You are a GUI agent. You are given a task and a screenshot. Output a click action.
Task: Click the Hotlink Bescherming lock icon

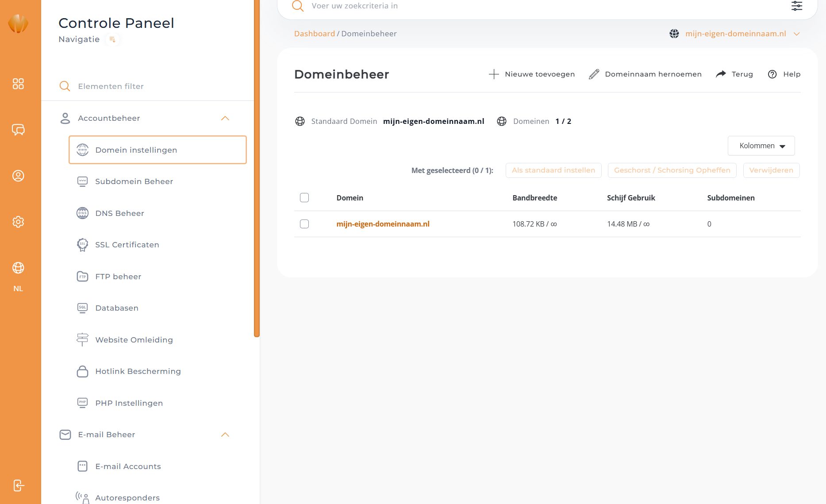click(83, 371)
